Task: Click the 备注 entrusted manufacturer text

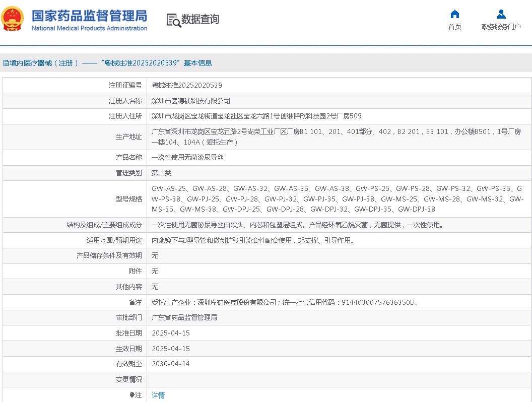Action: (285, 302)
